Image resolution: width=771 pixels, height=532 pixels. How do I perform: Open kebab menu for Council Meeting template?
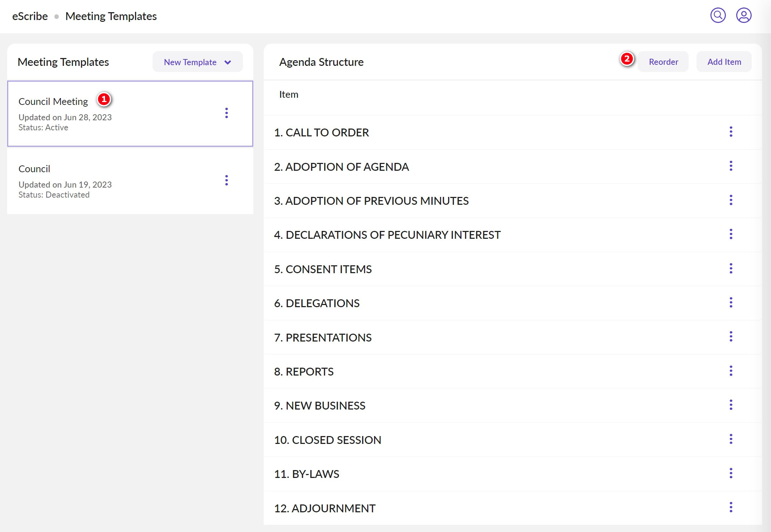(x=226, y=113)
